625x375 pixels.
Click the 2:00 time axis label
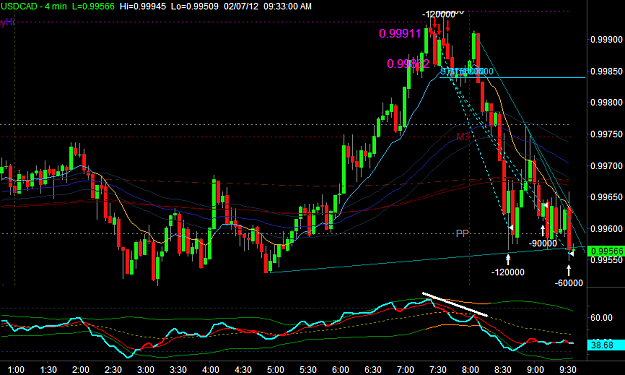click(81, 369)
